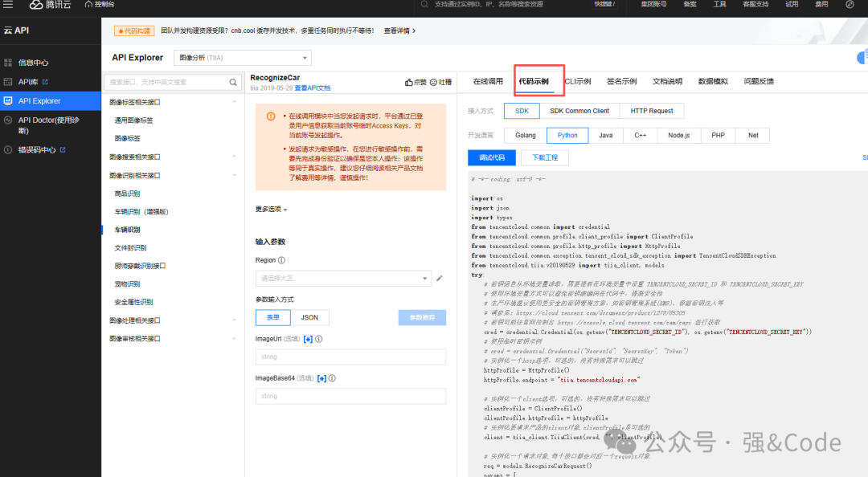868x477 pixels.
Task: Switch to 代码示例 tab
Action: tap(534, 81)
